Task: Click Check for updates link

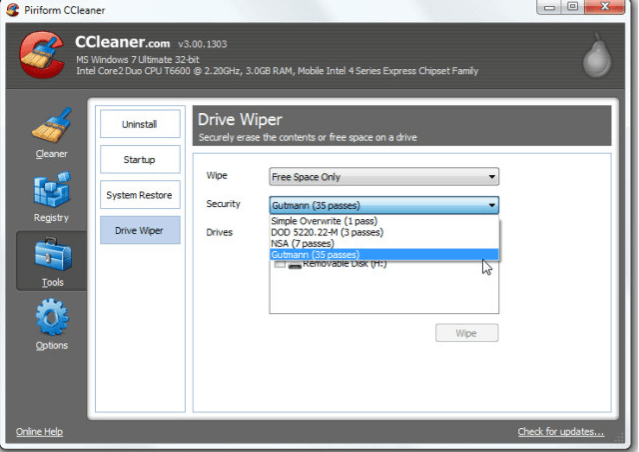Action: pyautogui.click(x=561, y=432)
